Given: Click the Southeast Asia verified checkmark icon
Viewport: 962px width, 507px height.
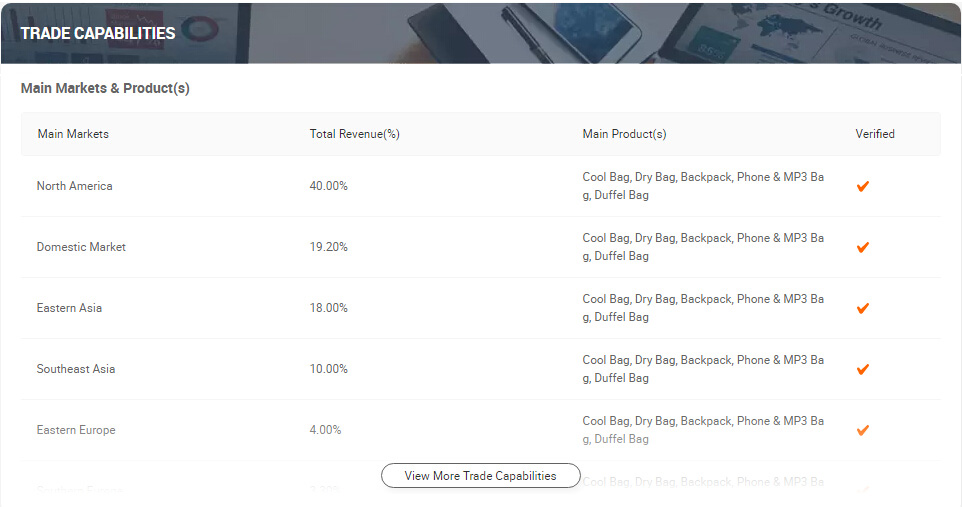Looking at the screenshot, I should [x=862, y=369].
